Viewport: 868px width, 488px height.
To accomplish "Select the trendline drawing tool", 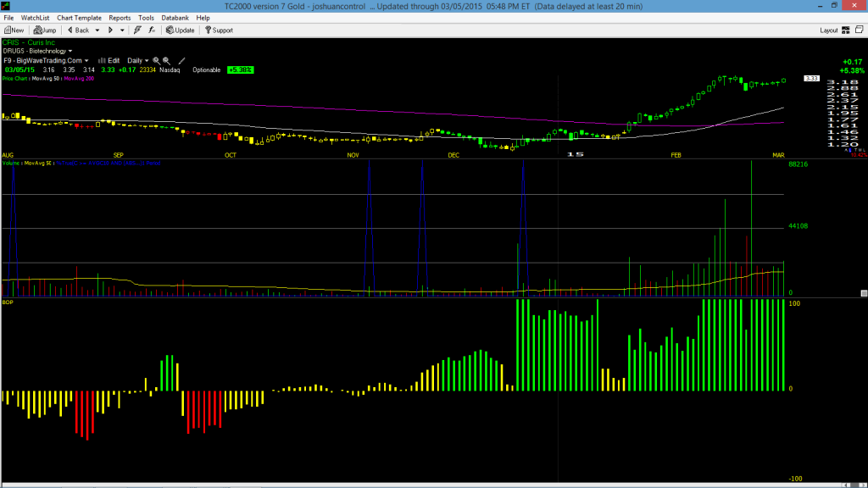I will [x=181, y=61].
